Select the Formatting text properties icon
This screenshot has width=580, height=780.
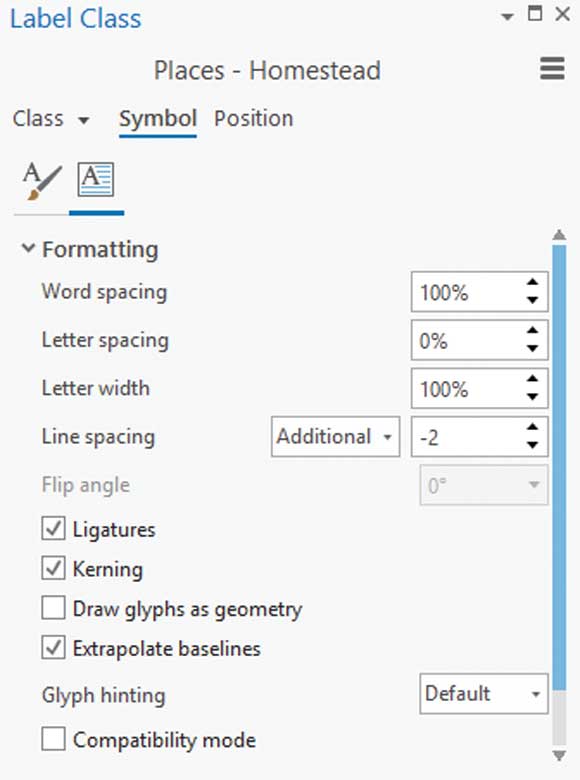pyautogui.click(x=96, y=180)
